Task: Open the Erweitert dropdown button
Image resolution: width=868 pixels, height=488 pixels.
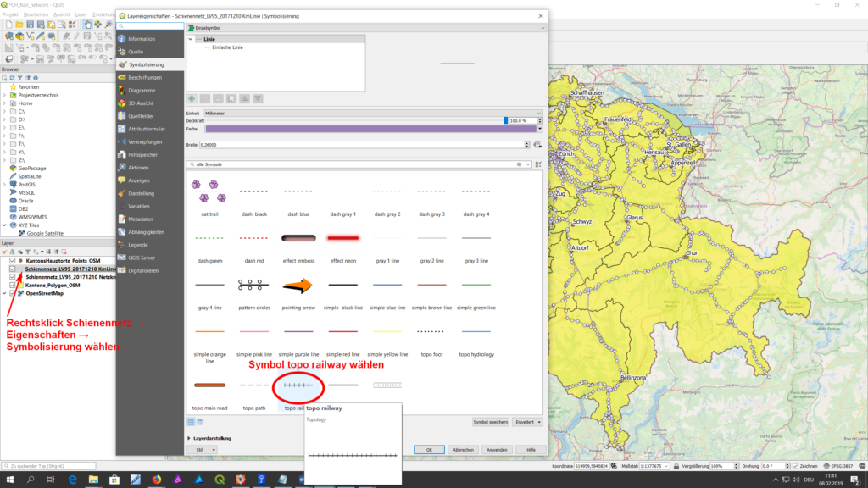Action: tap(527, 421)
